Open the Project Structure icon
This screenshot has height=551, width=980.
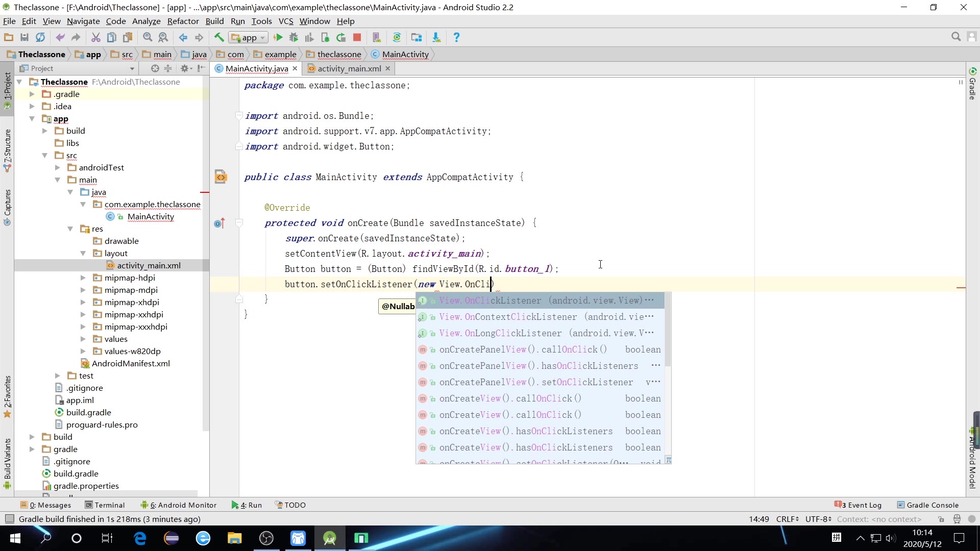click(416, 37)
